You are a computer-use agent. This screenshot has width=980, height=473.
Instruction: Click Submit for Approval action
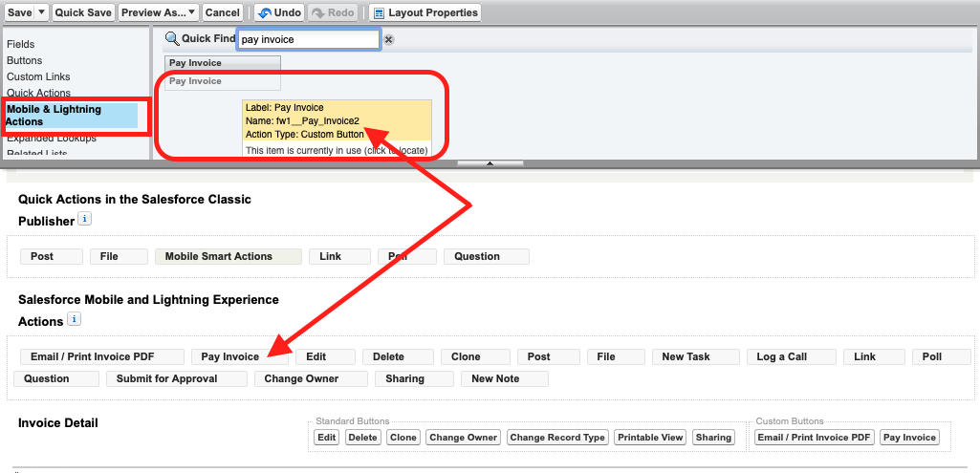[177, 378]
